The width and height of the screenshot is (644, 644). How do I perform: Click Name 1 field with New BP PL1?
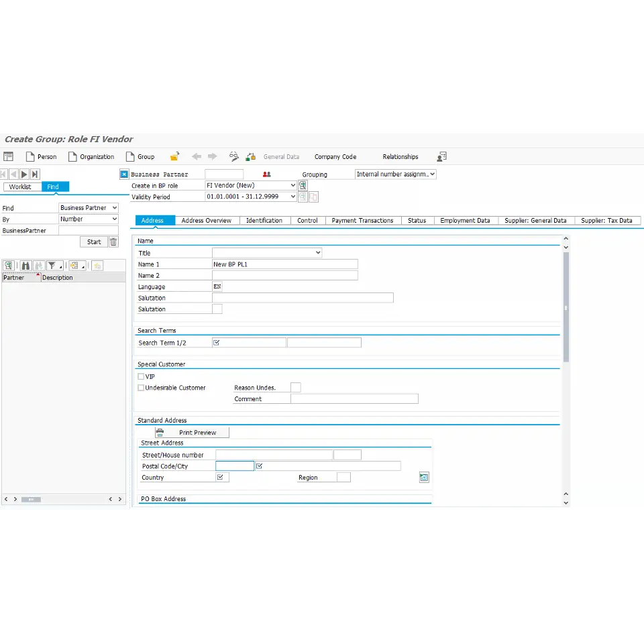[285, 264]
